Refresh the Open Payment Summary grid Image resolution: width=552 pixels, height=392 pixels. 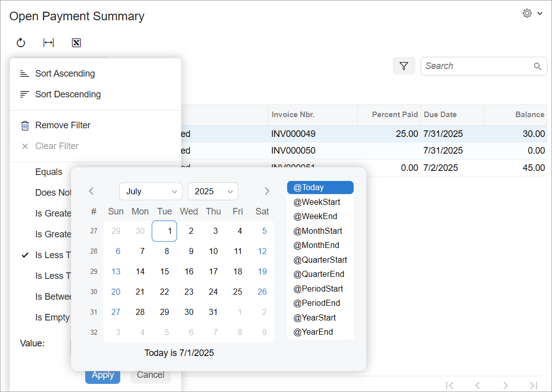[x=21, y=43]
